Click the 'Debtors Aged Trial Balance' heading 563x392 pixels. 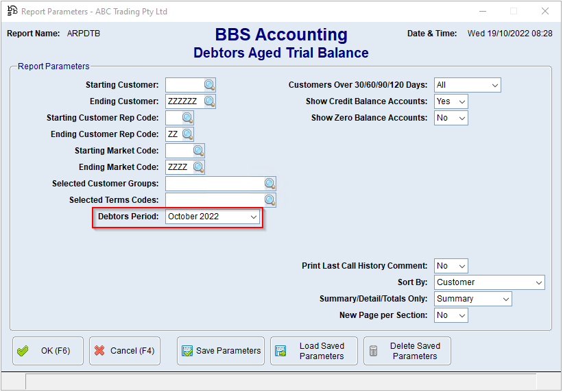281,53
